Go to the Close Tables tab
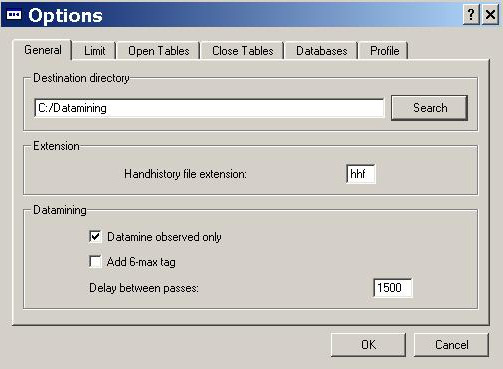Image resolution: width=503 pixels, height=369 pixels. click(243, 51)
